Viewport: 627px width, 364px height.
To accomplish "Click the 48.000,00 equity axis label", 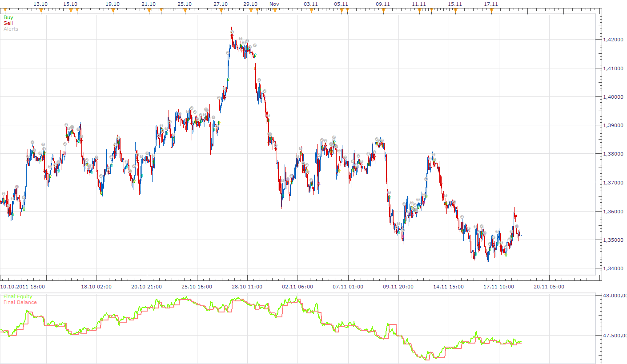I will click(615, 296).
